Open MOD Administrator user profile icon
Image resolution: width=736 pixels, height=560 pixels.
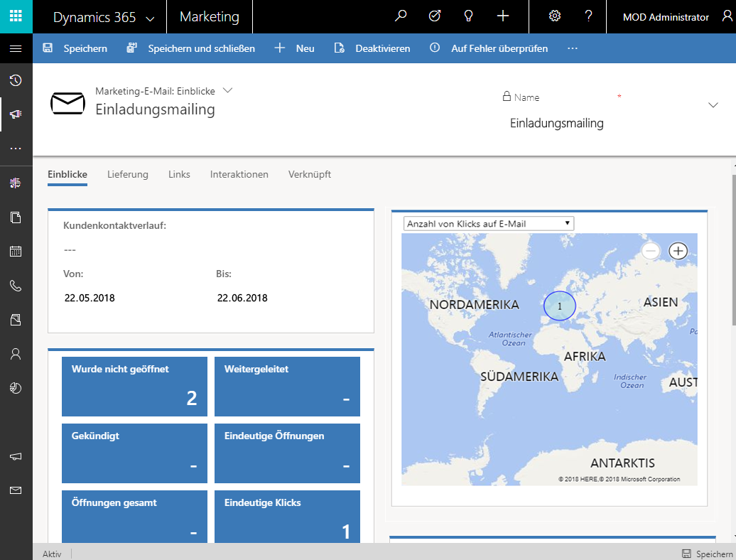pyautogui.click(x=727, y=16)
